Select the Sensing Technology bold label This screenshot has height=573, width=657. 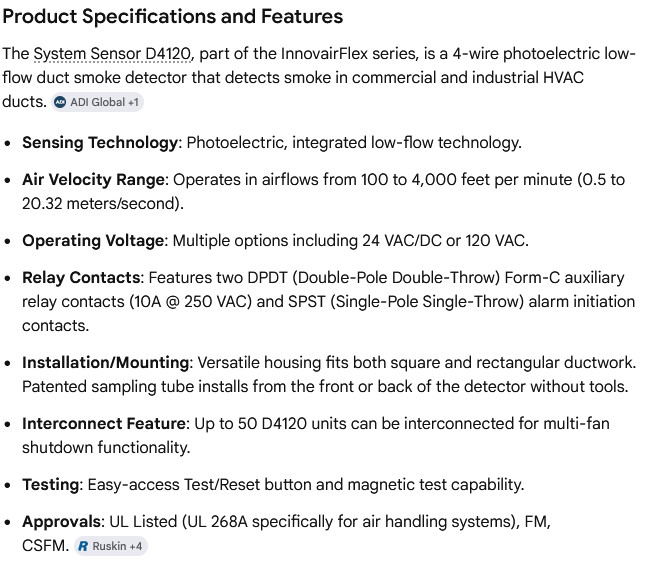[100, 143]
